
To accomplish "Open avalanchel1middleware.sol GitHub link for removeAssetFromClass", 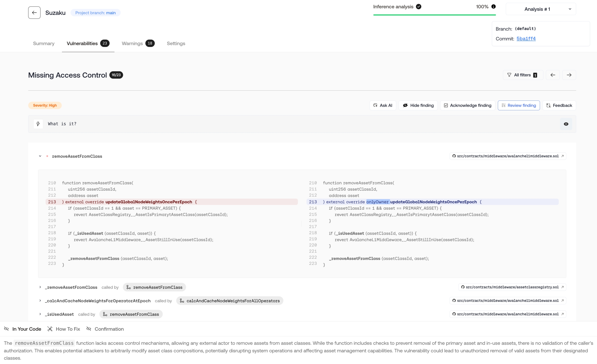I will tap(508, 156).
